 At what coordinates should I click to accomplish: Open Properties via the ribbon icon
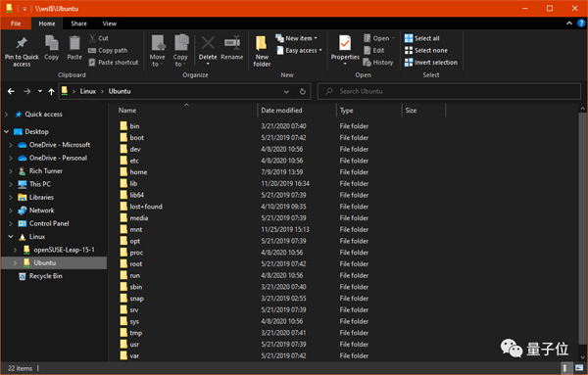(345, 43)
